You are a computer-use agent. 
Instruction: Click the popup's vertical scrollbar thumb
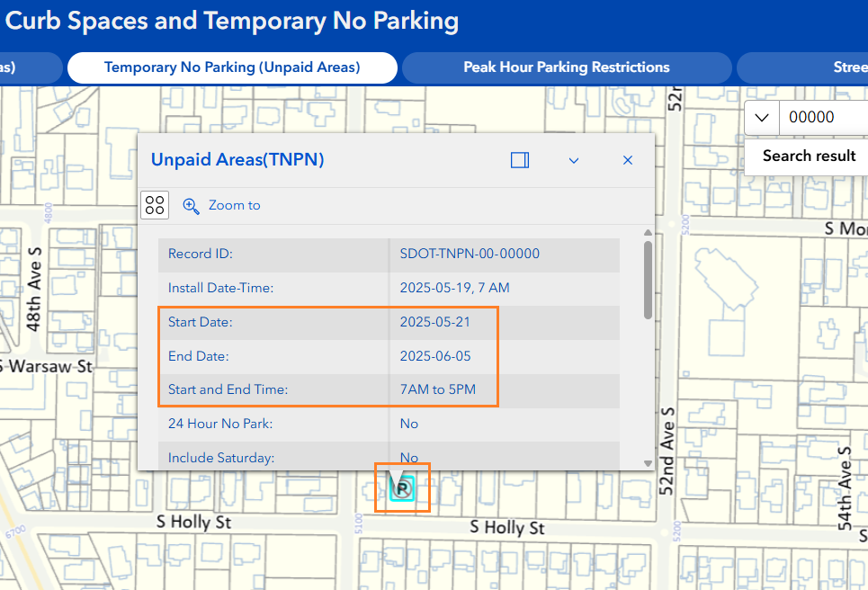click(648, 279)
